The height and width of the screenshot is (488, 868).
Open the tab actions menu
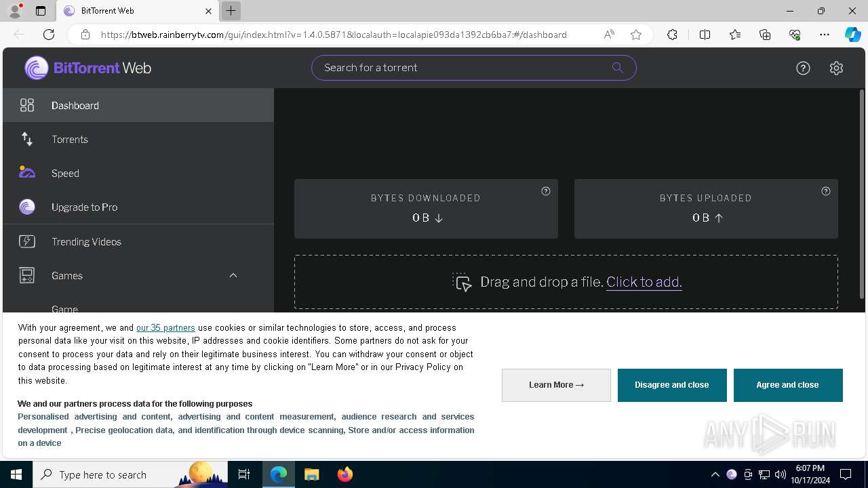[41, 11]
